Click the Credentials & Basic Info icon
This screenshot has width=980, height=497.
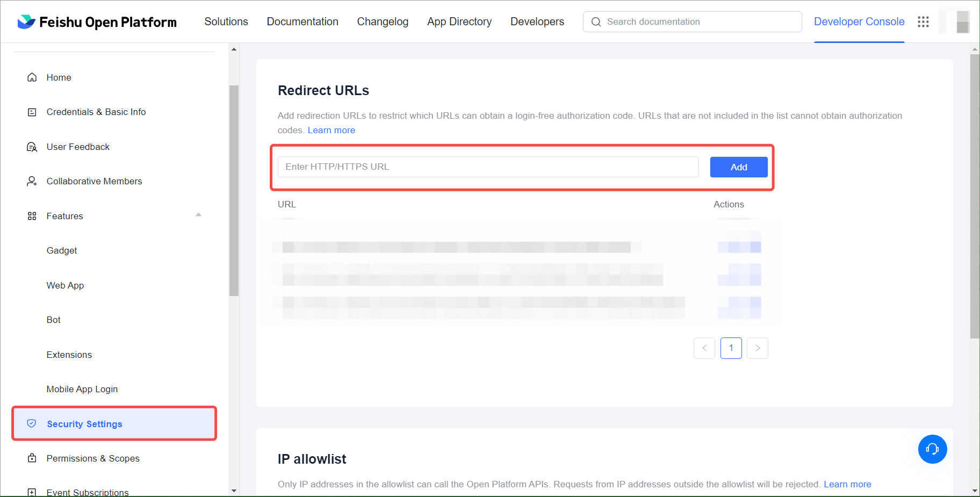(x=32, y=112)
